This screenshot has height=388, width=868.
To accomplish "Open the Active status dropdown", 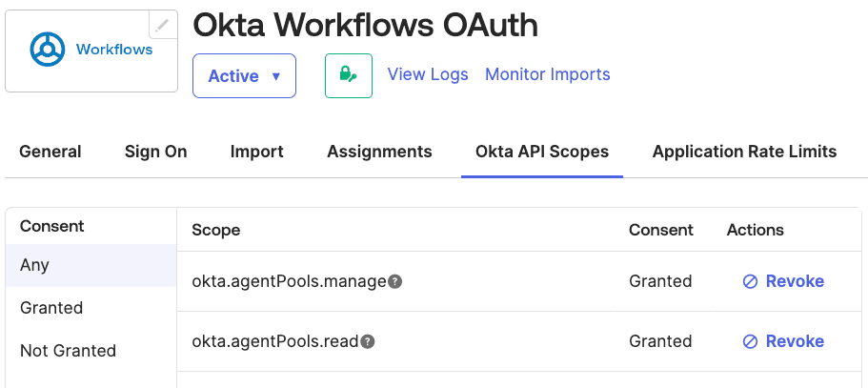I will pos(244,76).
